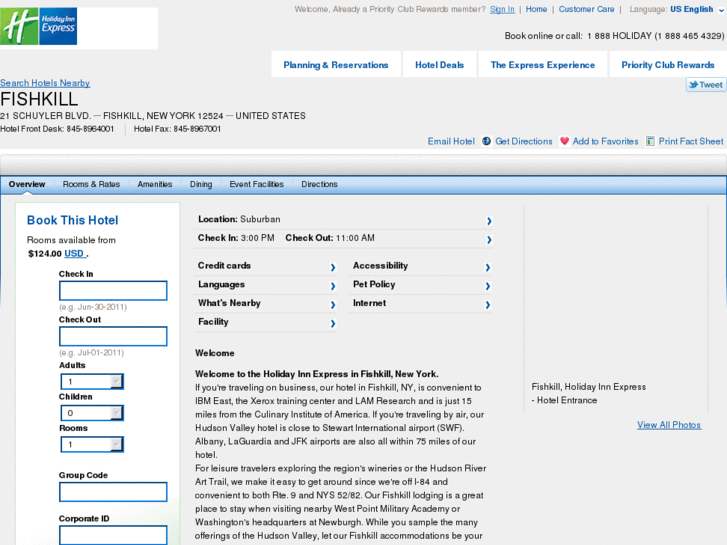Click the Get Directions link
The image size is (727, 545).
pyautogui.click(x=523, y=141)
